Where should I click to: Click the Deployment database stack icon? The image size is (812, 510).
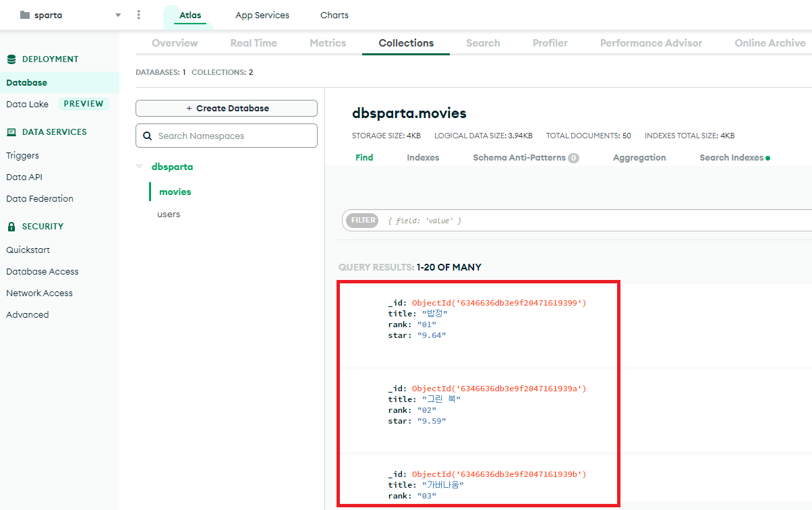click(11, 59)
